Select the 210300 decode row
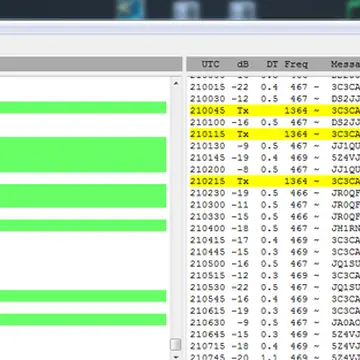The height and width of the screenshot is (360, 360). 275,205
